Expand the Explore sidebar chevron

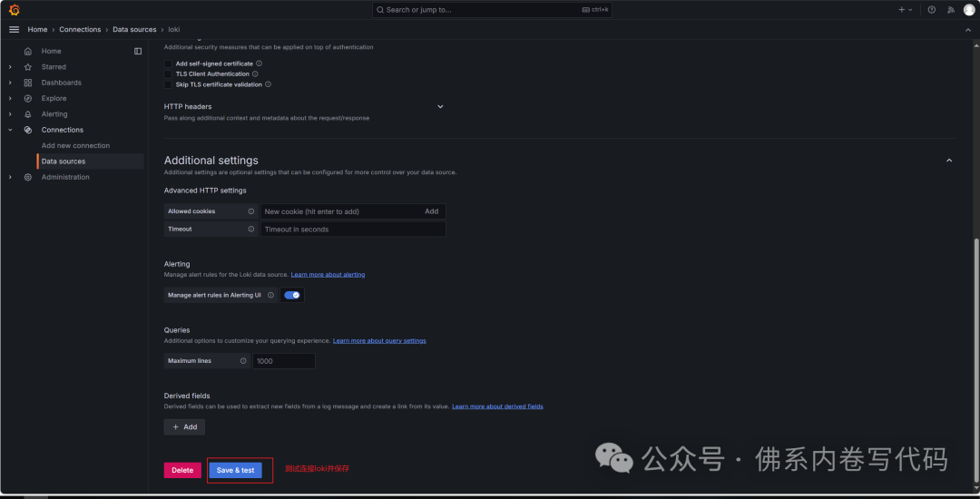click(x=10, y=98)
